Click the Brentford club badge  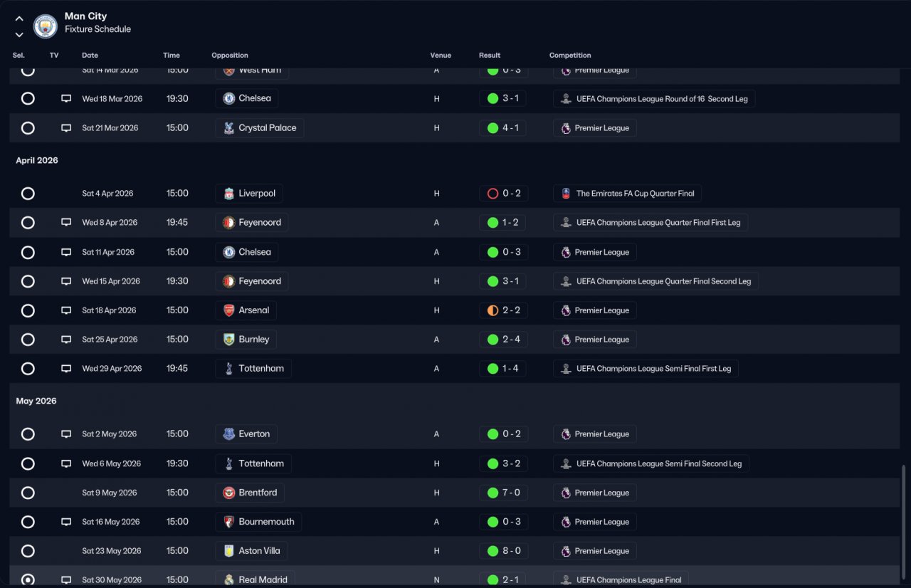pos(228,493)
